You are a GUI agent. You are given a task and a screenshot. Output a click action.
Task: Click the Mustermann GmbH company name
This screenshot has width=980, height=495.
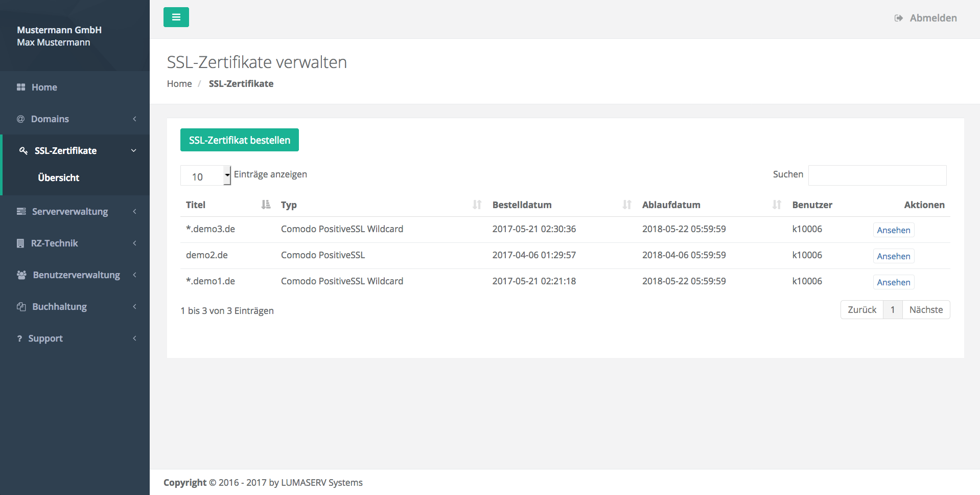(x=59, y=30)
